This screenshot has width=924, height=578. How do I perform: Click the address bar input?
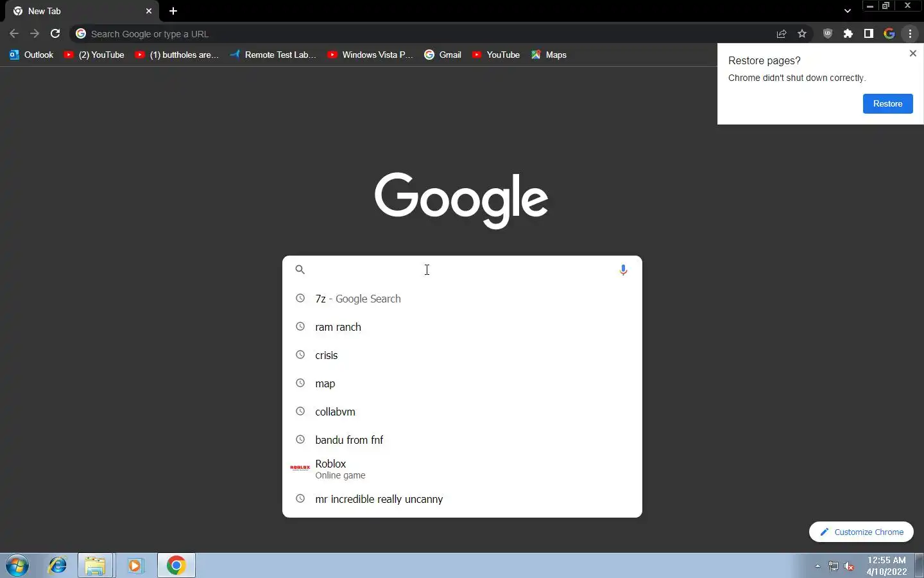(x=424, y=34)
